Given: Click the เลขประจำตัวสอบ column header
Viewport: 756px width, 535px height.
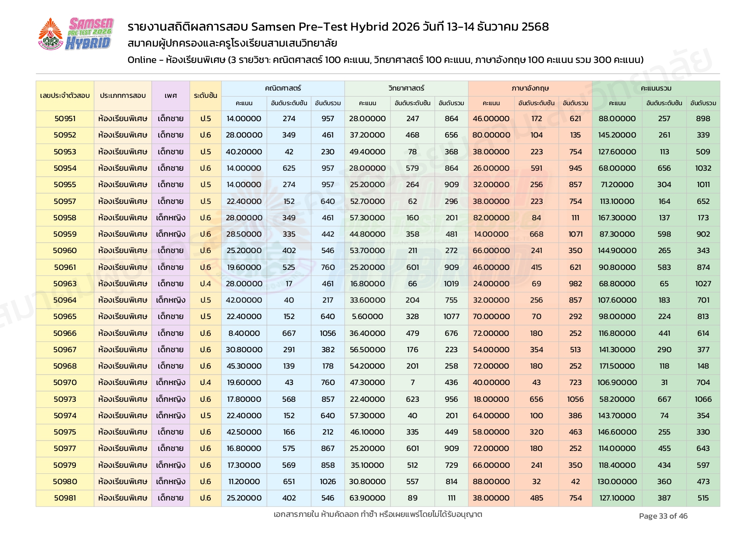Looking at the screenshot, I should pos(65,95).
